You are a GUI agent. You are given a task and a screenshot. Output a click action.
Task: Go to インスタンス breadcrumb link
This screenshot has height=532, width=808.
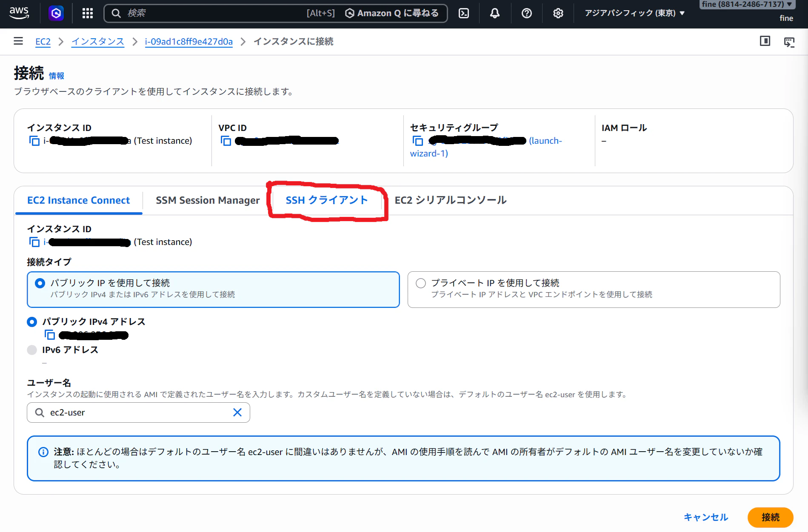(x=98, y=42)
